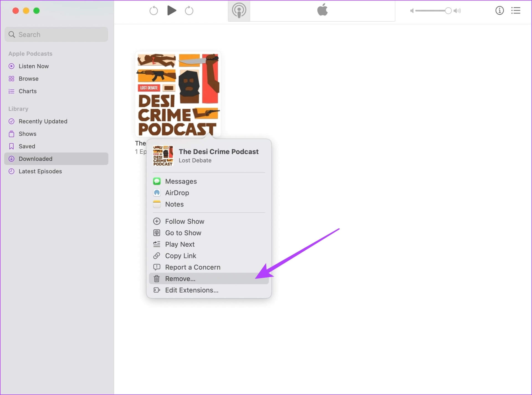Screen dimensions: 532x395
Task: Close the window with the red button
Action: coord(16,11)
